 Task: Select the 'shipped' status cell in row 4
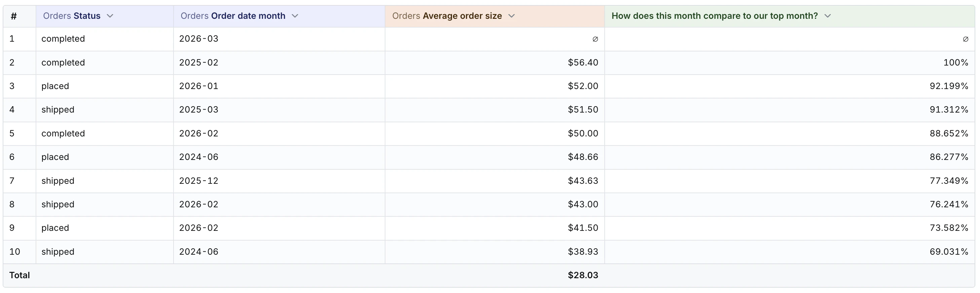105,110
